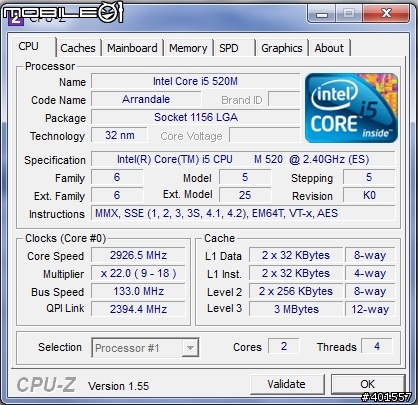Click the Level 2 cache value 2 x 256 KBytes
This screenshot has width=418, height=405.
[x=296, y=291]
